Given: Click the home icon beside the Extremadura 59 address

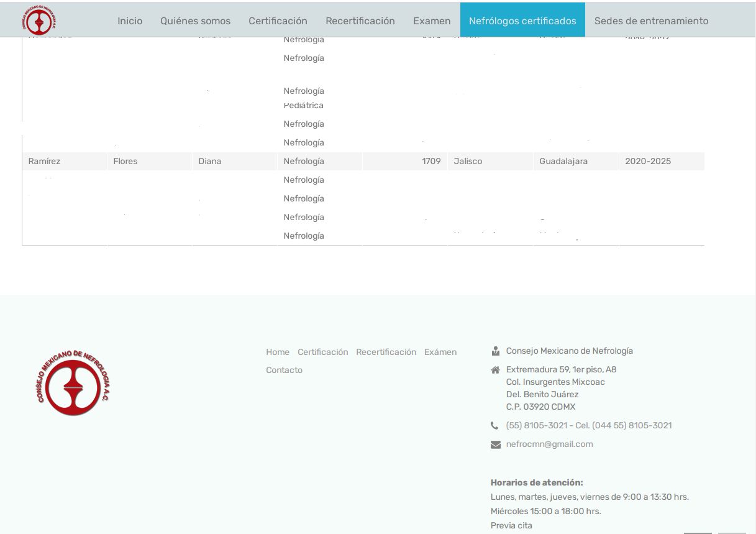Looking at the screenshot, I should click(x=495, y=370).
